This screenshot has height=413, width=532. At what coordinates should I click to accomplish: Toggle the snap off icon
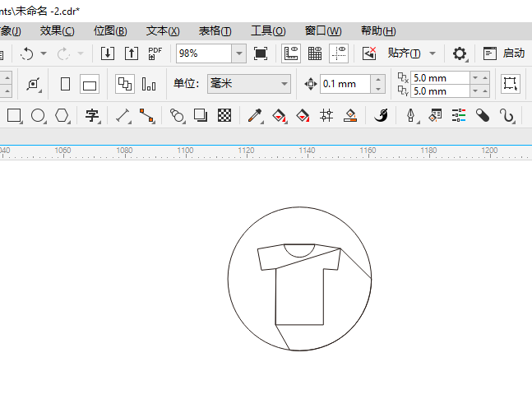[x=369, y=53]
